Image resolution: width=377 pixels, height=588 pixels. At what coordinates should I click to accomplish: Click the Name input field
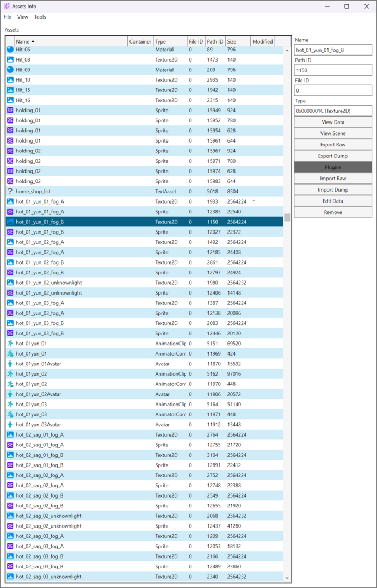point(333,50)
